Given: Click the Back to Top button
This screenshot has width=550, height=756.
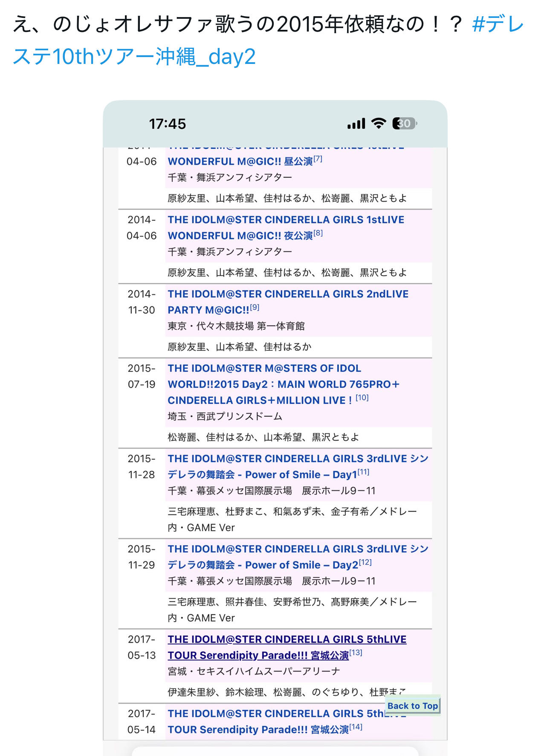Looking at the screenshot, I should (412, 706).
